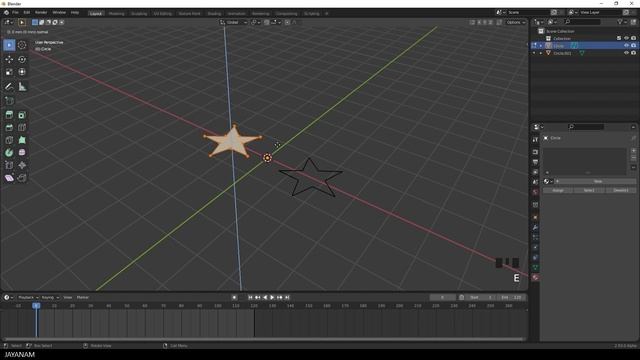Click the blue current frame marker
This screenshot has height=360, width=640.
[36, 306]
